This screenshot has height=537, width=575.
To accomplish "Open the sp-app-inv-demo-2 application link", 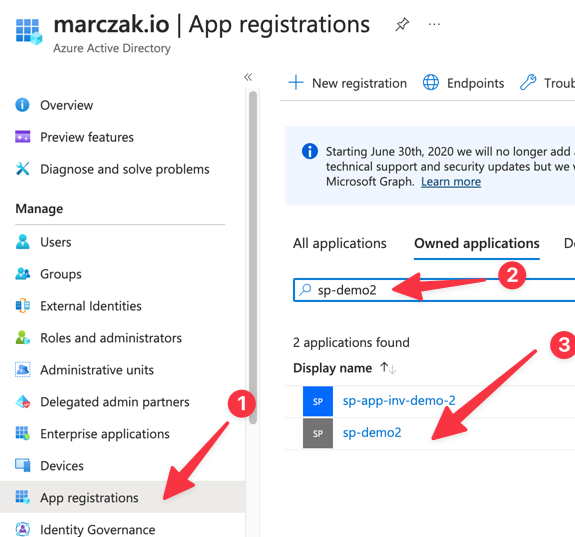I will click(399, 401).
